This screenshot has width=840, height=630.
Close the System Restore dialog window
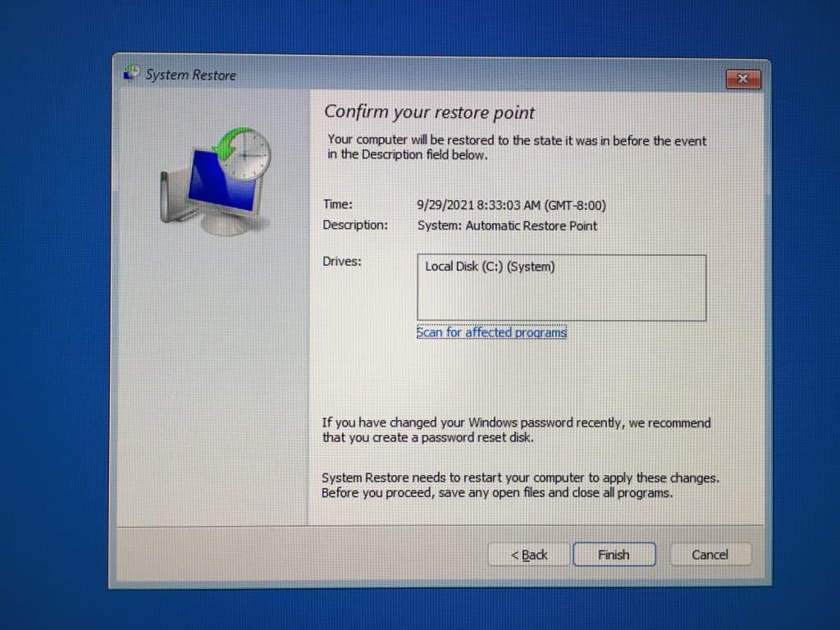click(742, 79)
